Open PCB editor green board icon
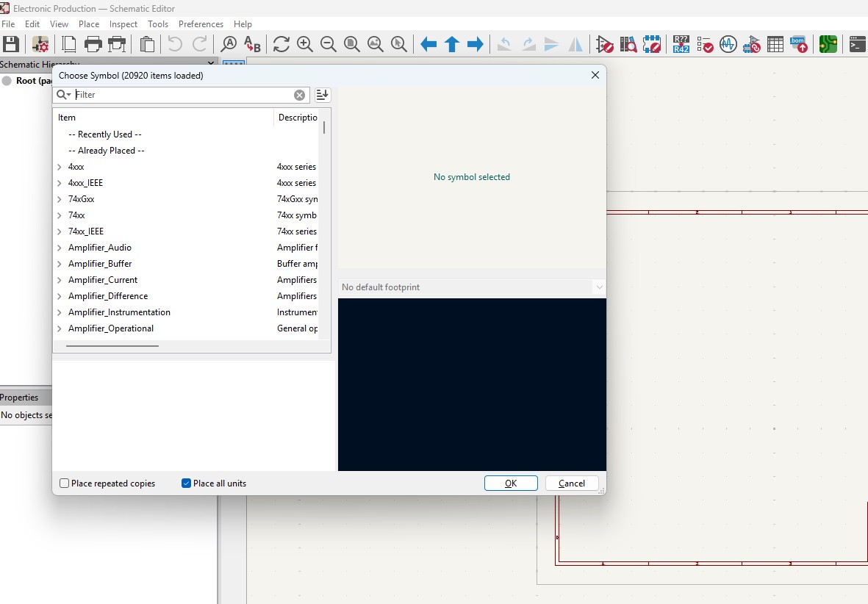The width and height of the screenshot is (868, 604). click(828, 44)
